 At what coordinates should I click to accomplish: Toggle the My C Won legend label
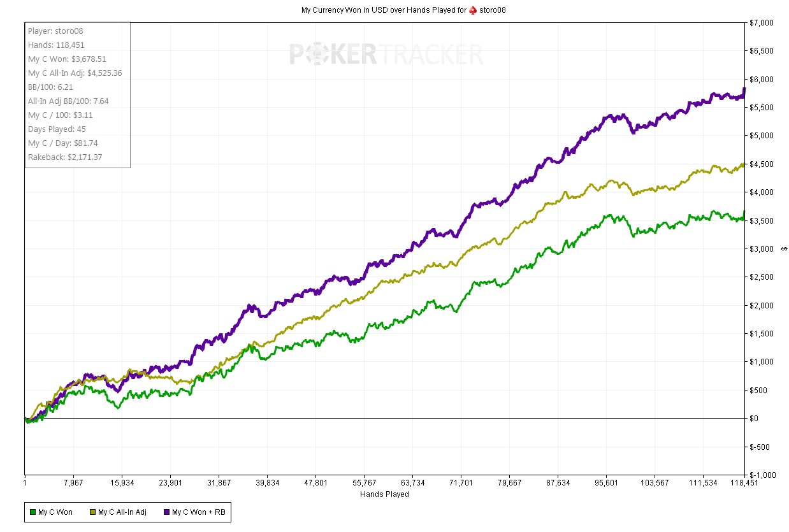coord(55,512)
